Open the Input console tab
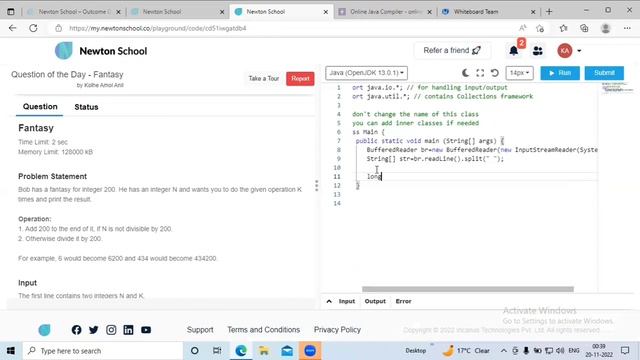The height and width of the screenshot is (360, 640). pos(347,301)
